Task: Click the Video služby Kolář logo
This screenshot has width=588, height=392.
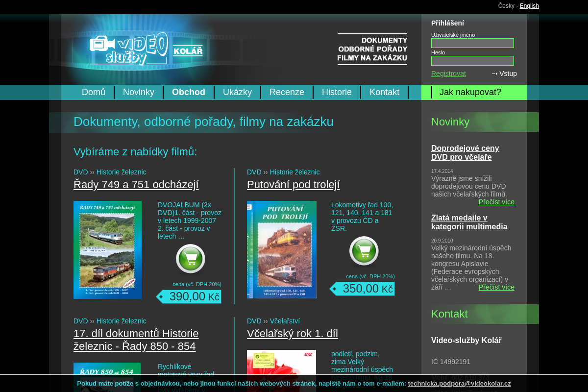Action: click(x=146, y=49)
